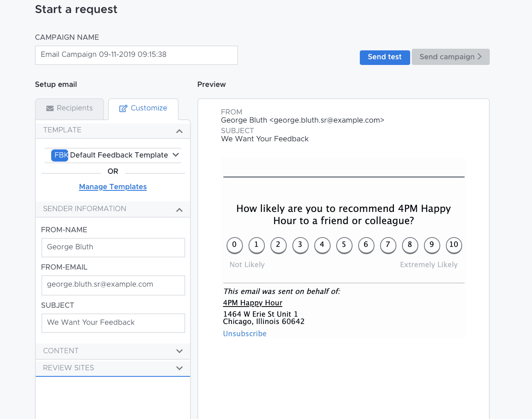Expand the REVIEW SITES section
This screenshot has height=419, width=532.
click(179, 368)
